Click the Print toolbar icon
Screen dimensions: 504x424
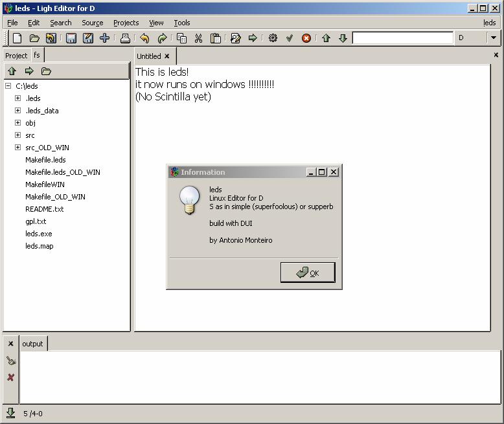pos(125,38)
